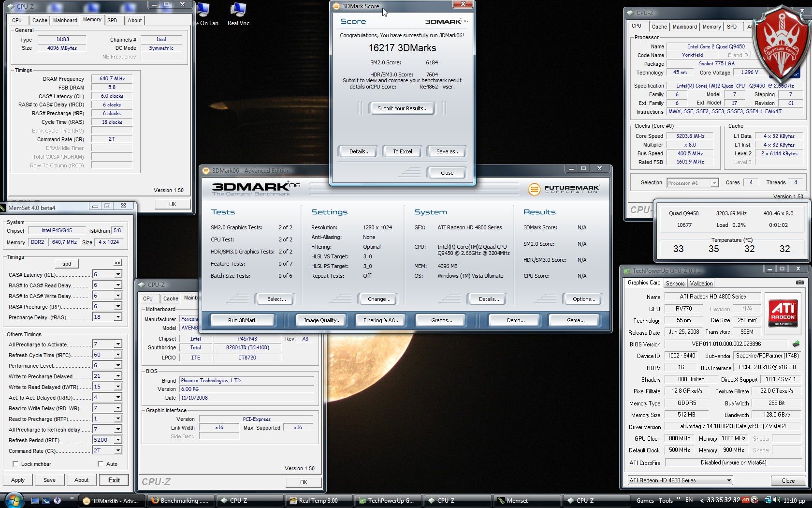Open the Command Rate dropdown in MemSet

click(x=118, y=450)
